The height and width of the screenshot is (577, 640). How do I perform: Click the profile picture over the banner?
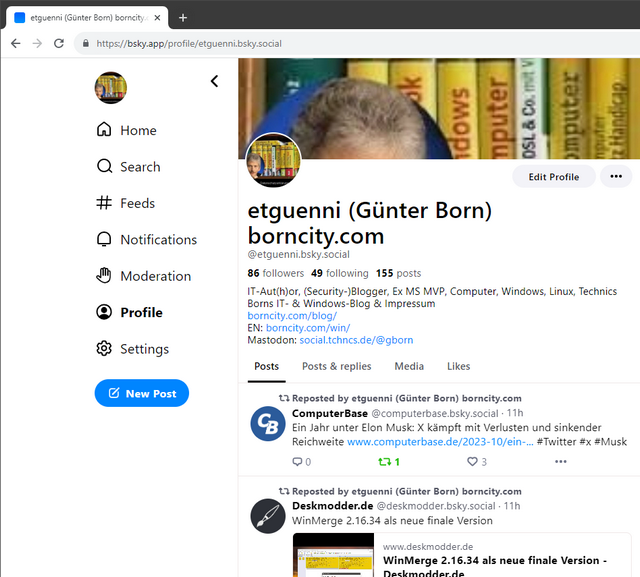pos(273,160)
